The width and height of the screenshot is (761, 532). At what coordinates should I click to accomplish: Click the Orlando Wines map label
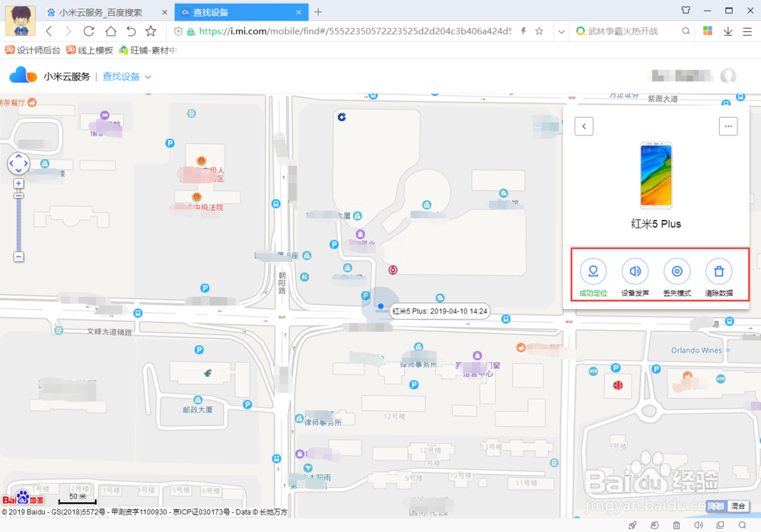pos(696,350)
